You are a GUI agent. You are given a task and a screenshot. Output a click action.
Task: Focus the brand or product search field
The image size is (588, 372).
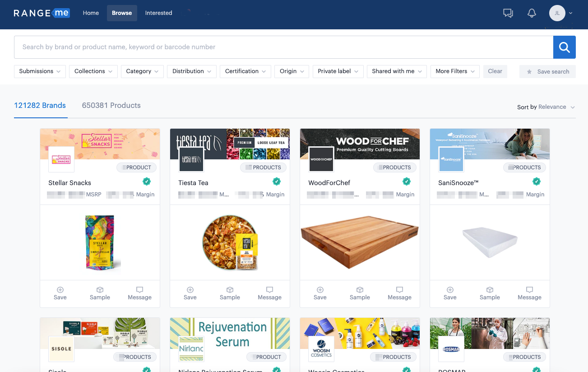click(283, 47)
